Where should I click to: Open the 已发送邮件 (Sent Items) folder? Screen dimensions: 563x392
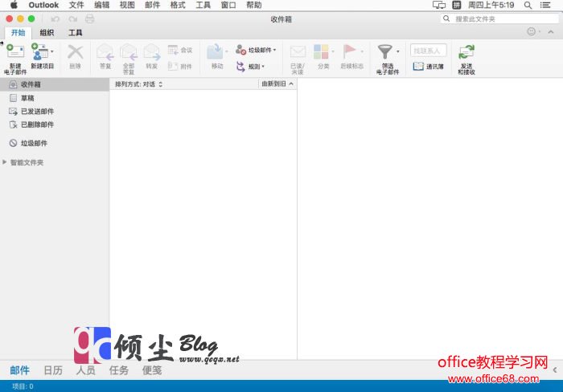37,112
